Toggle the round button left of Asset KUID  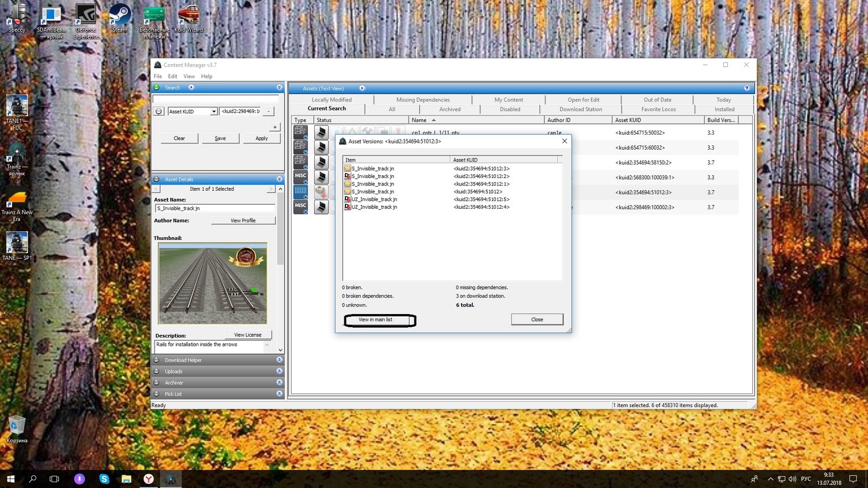[159, 111]
